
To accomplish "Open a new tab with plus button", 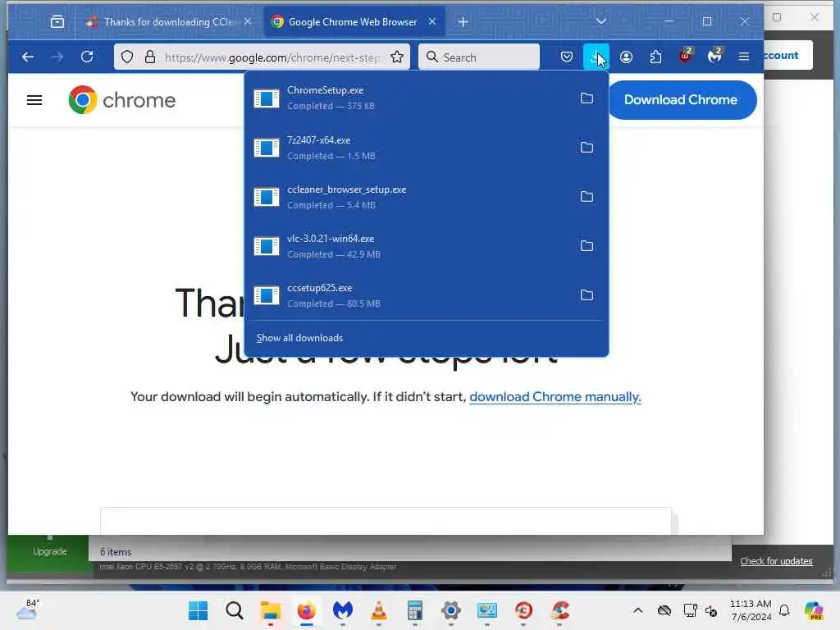I will click(463, 21).
